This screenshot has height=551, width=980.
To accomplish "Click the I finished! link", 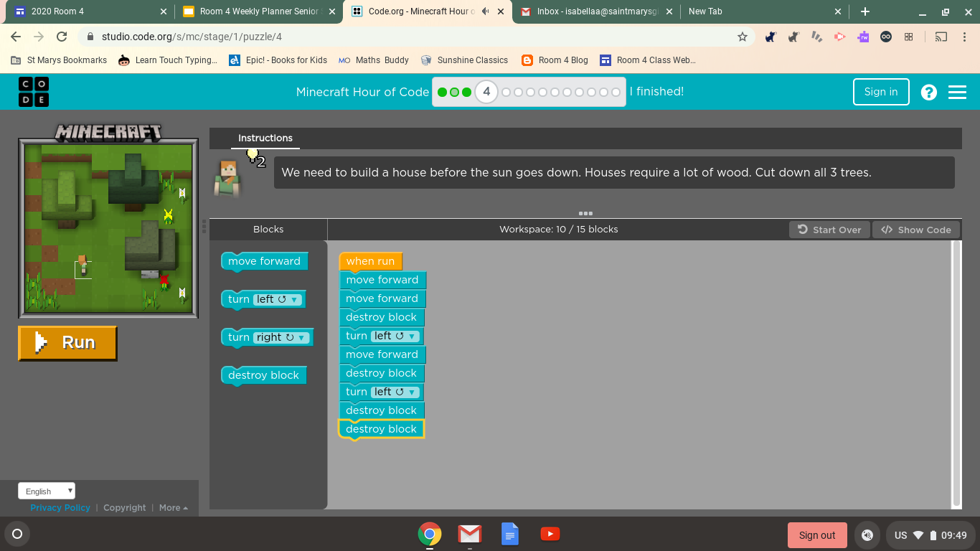I will 656,92.
